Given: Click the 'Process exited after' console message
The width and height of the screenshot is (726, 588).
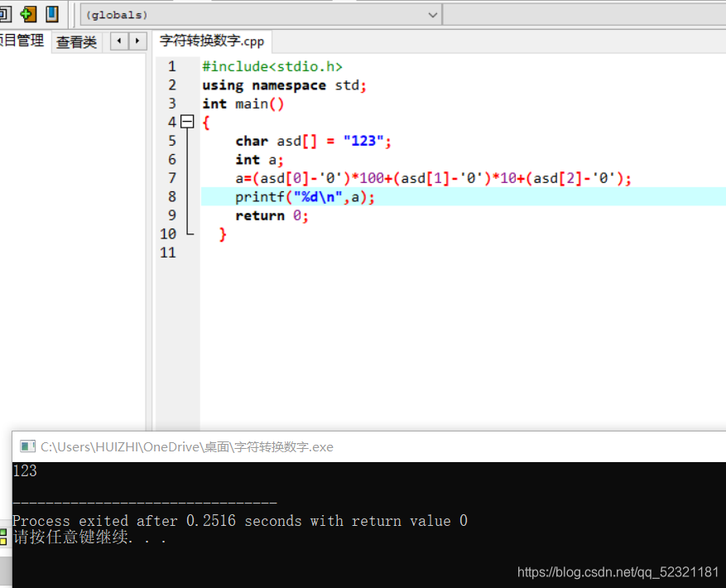Looking at the screenshot, I should tap(240, 521).
